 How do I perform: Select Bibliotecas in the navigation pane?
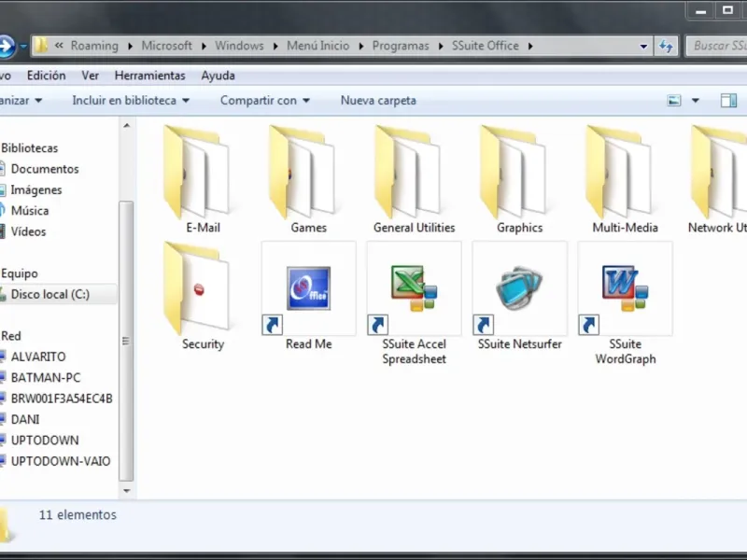(x=30, y=148)
